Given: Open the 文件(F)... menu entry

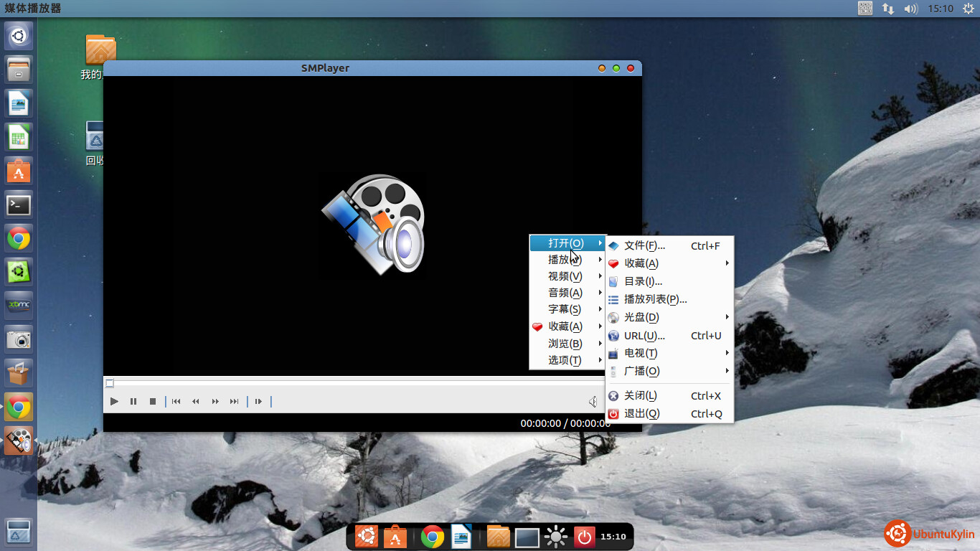Looking at the screenshot, I should click(644, 246).
